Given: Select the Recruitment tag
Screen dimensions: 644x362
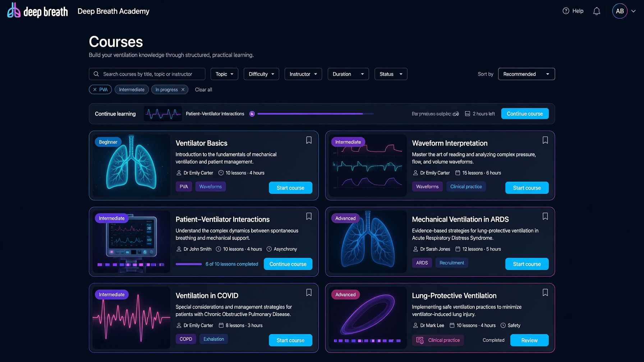Looking at the screenshot, I should [x=452, y=263].
